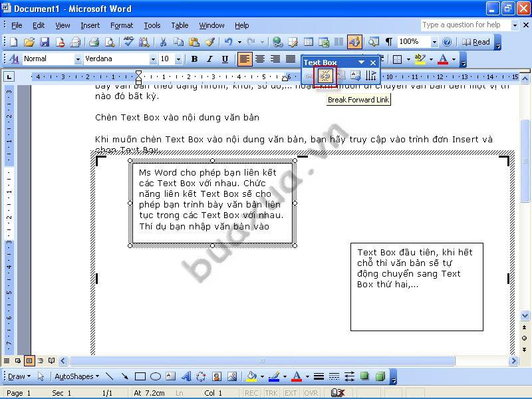Click the Microsoft Word Help question mark icon

point(447,42)
